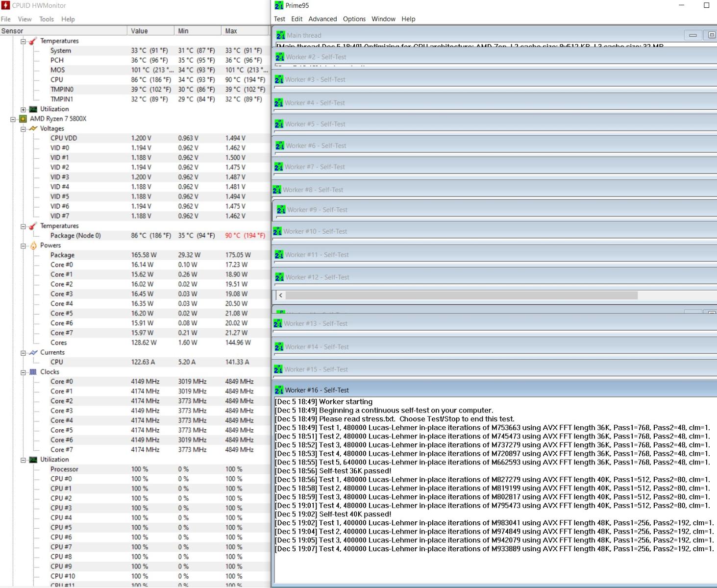Click the Main thread window icon
The image size is (717, 588).
coord(280,35)
